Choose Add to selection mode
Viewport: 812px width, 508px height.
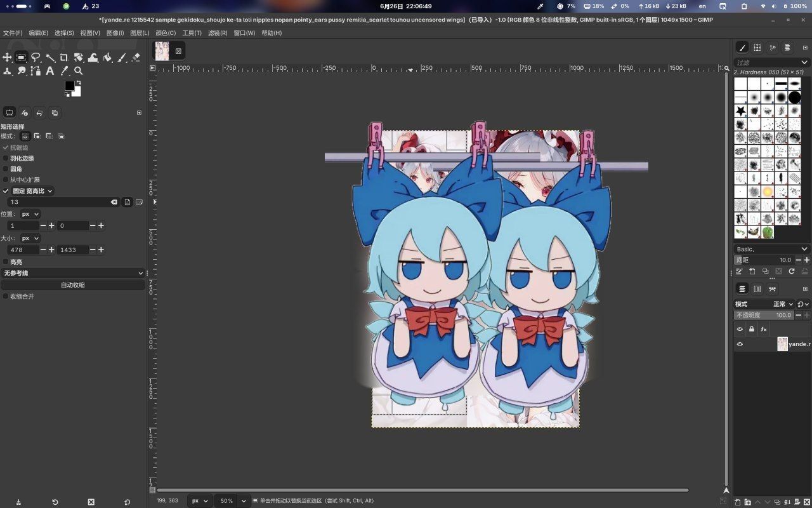coord(37,136)
